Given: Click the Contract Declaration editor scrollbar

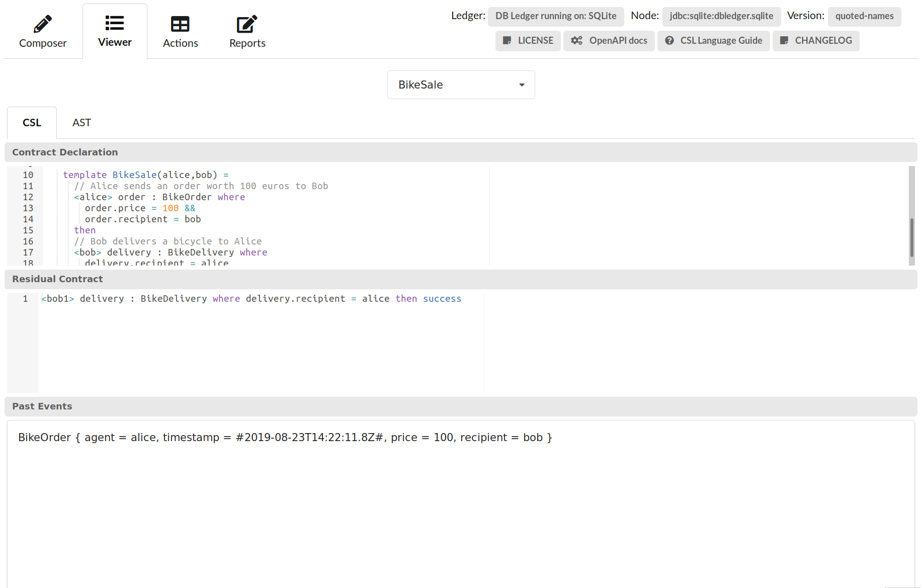Looking at the screenshot, I should point(911,236).
